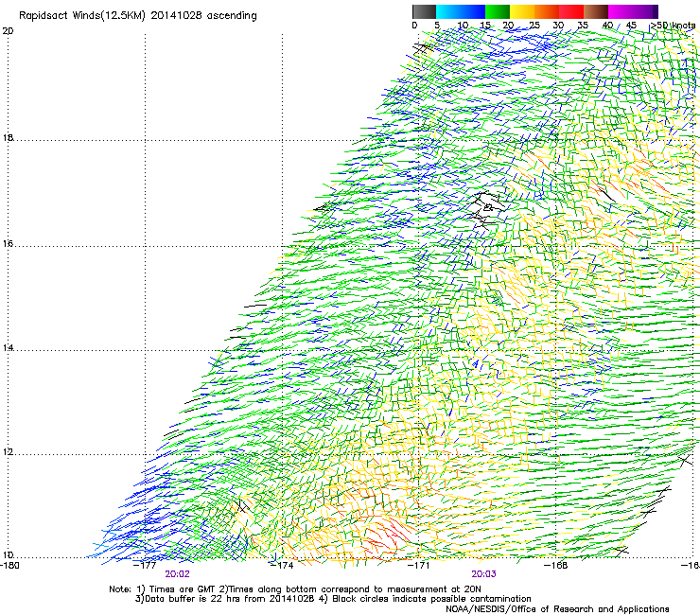
Task: Click the Rapidscat Winds title text
Action: coord(138,16)
